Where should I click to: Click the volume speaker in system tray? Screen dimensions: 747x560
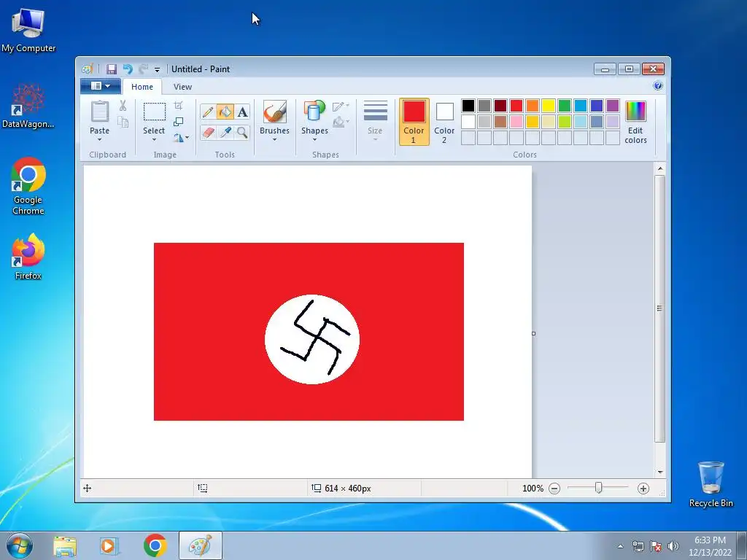[x=673, y=546]
